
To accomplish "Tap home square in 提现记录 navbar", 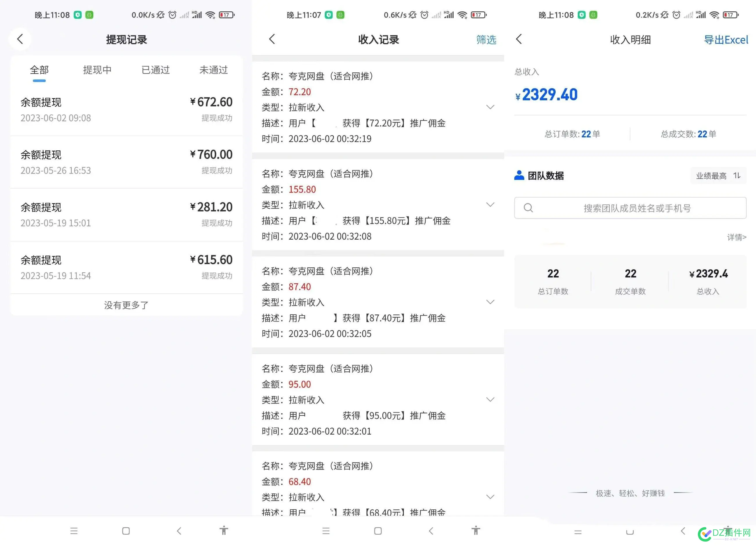I will click(126, 531).
